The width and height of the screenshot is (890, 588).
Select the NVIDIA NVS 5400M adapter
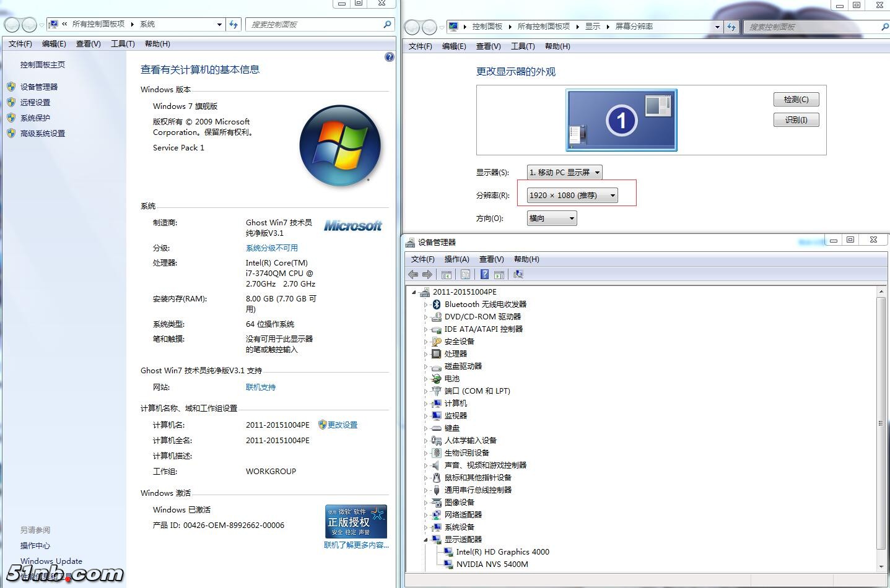click(492, 564)
